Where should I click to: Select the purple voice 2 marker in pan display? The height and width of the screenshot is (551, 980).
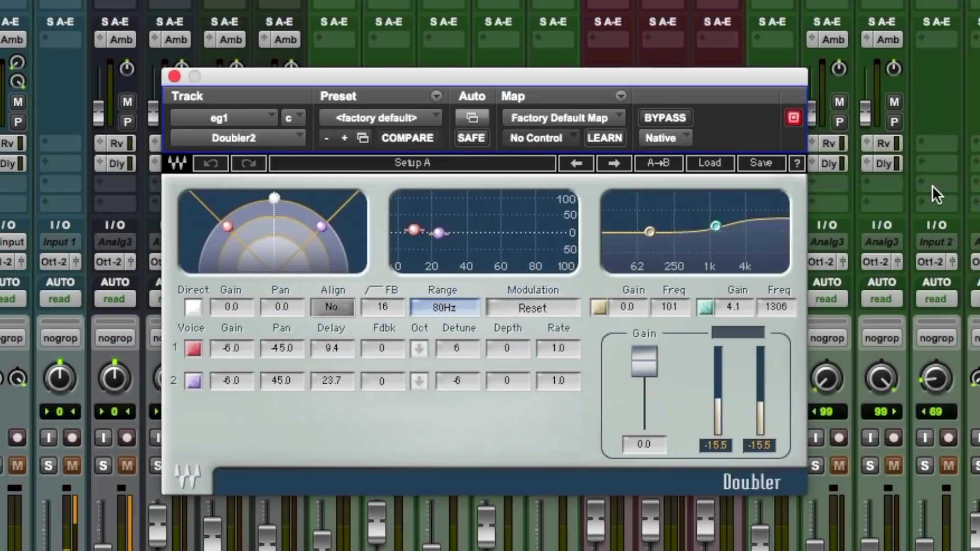[322, 226]
